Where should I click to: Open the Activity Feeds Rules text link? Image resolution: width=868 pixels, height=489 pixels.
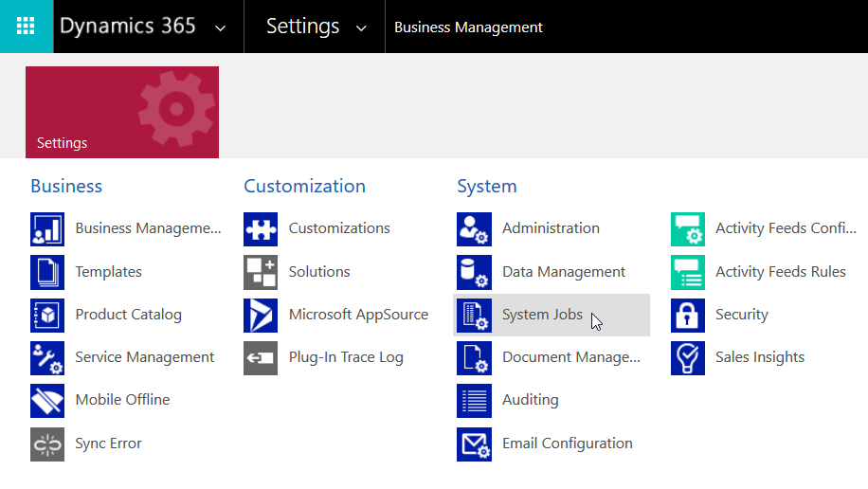click(x=781, y=272)
